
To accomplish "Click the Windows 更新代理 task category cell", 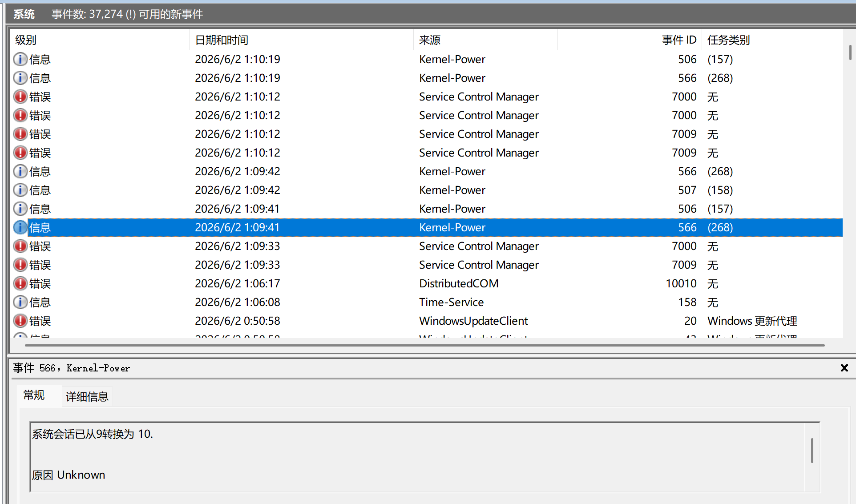I will (x=752, y=321).
